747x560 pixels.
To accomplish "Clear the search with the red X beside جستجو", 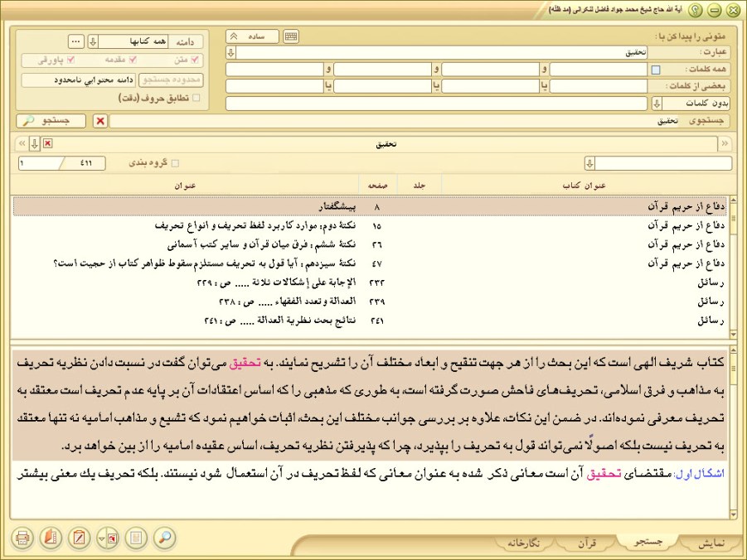I will 100,121.
